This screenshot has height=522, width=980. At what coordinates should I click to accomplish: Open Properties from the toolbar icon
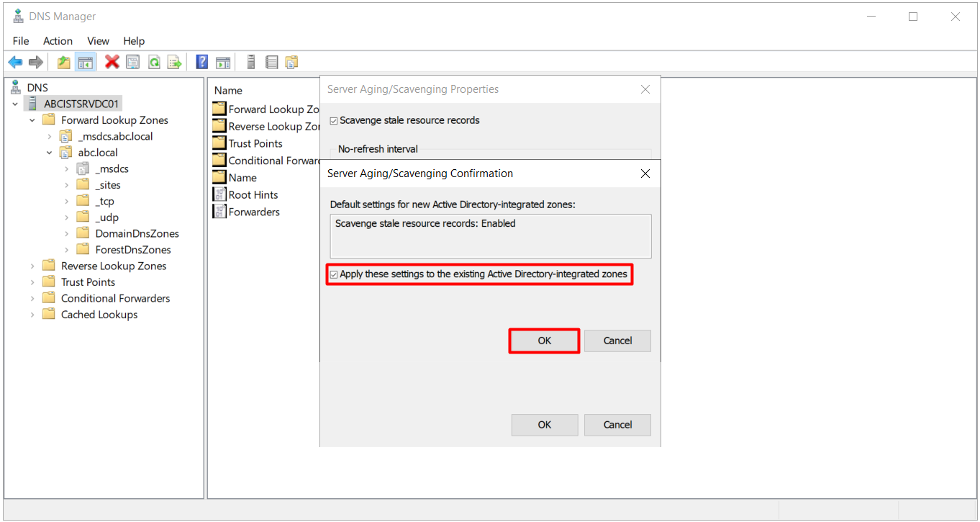point(133,63)
